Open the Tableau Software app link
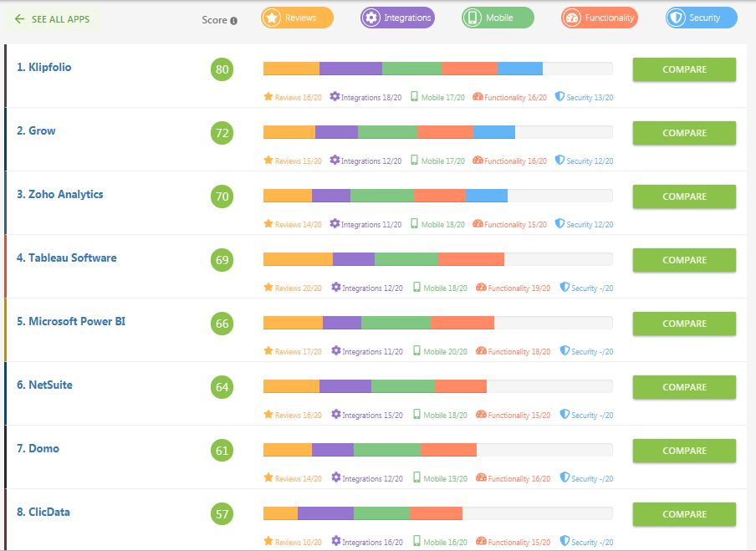Screen dimensions: 756x551 [67, 258]
